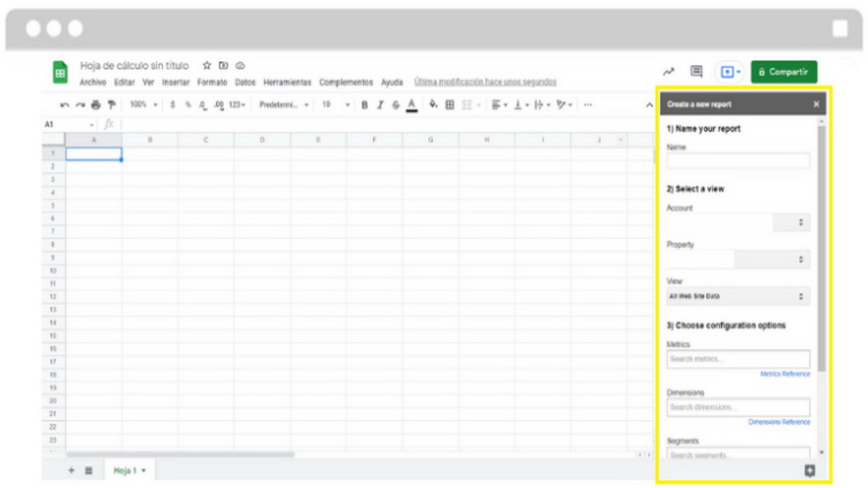Open the horizontal align dropdown

click(499, 105)
